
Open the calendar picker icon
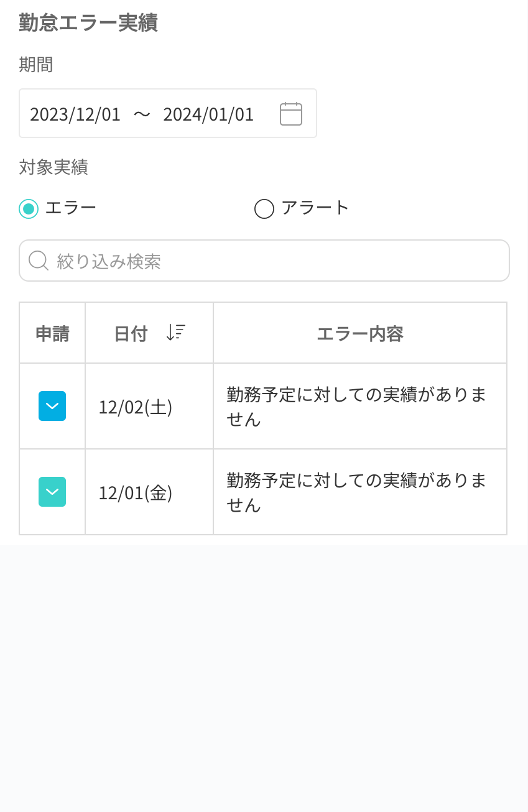[x=290, y=114]
